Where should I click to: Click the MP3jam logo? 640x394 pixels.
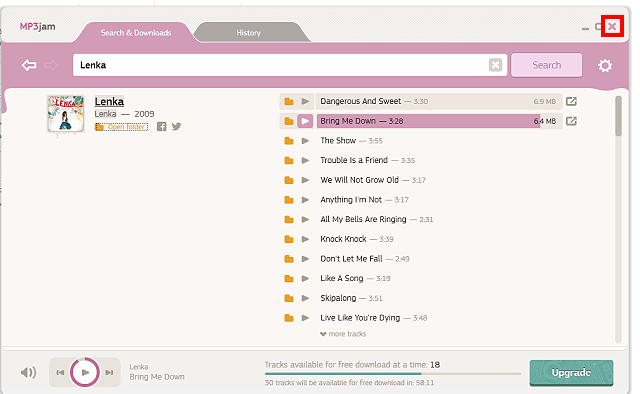tap(38, 27)
